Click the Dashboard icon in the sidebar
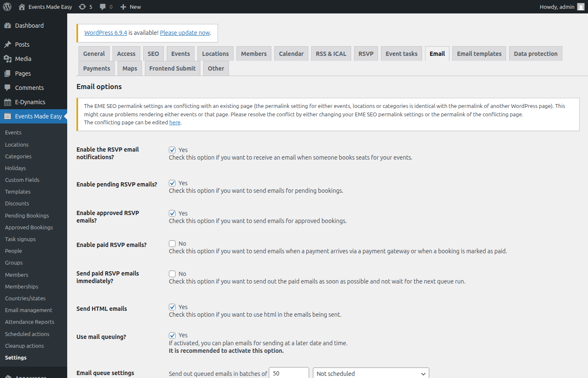The image size is (588, 378). click(x=8, y=25)
